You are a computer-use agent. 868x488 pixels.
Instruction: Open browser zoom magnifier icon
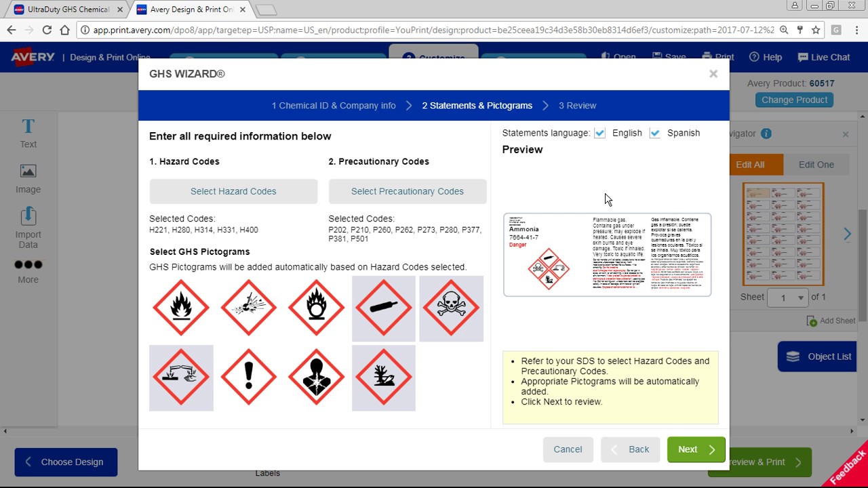coord(784,30)
